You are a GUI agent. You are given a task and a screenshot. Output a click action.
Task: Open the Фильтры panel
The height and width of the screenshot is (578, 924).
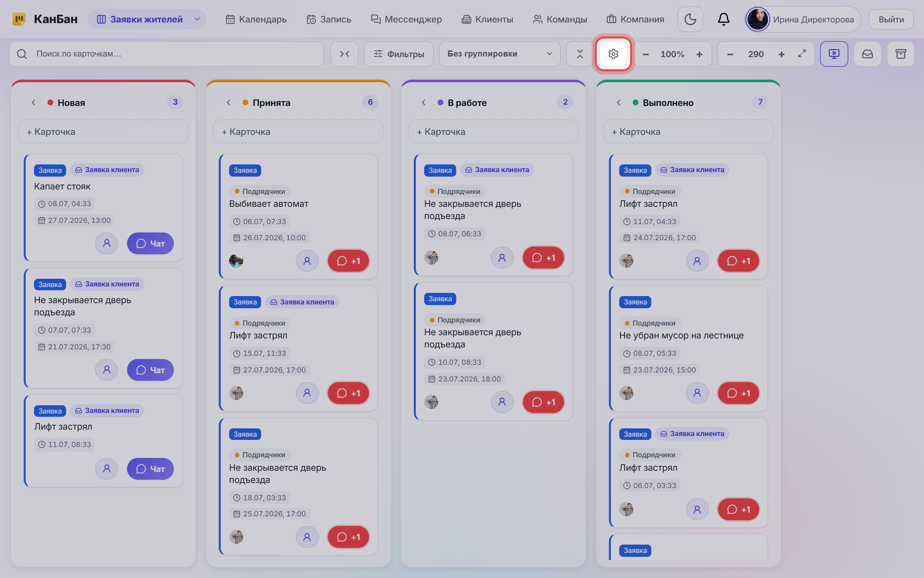tap(398, 54)
